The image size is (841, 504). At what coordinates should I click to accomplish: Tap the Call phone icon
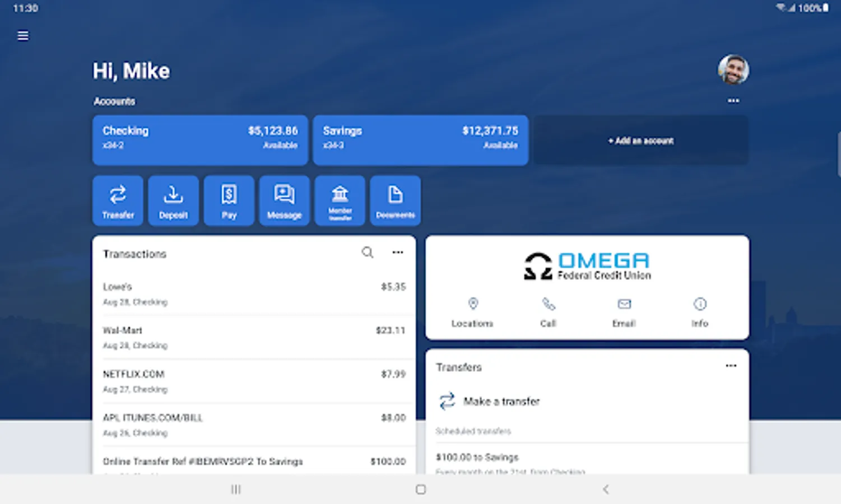click(x=549, y=304)
